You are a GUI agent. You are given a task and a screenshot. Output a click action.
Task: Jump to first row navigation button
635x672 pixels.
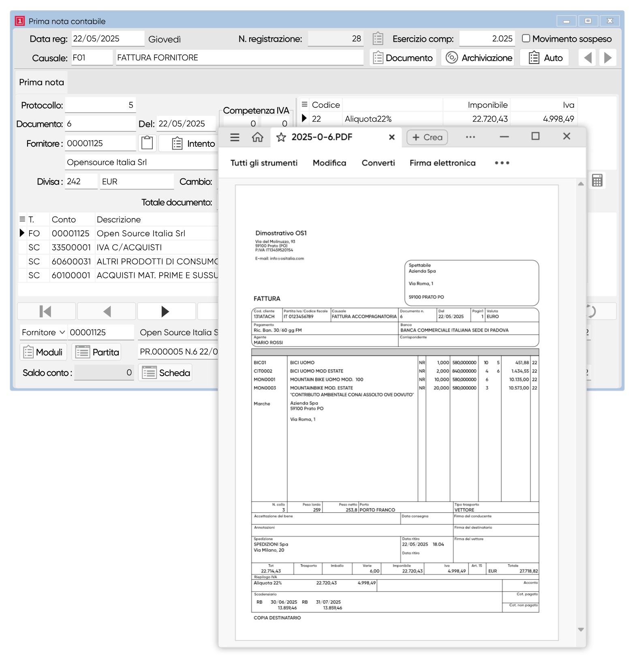46,311
